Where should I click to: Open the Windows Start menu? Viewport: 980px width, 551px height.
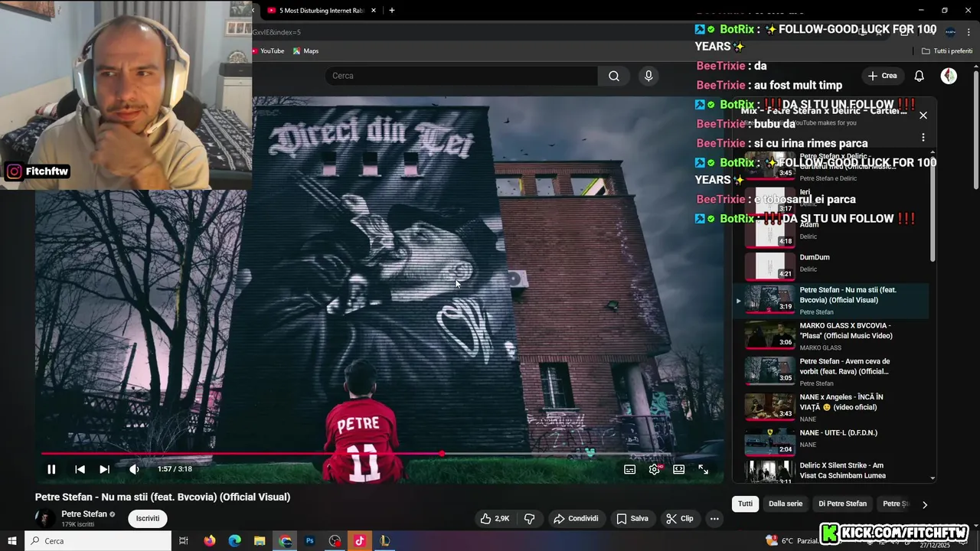coord(12,541)
